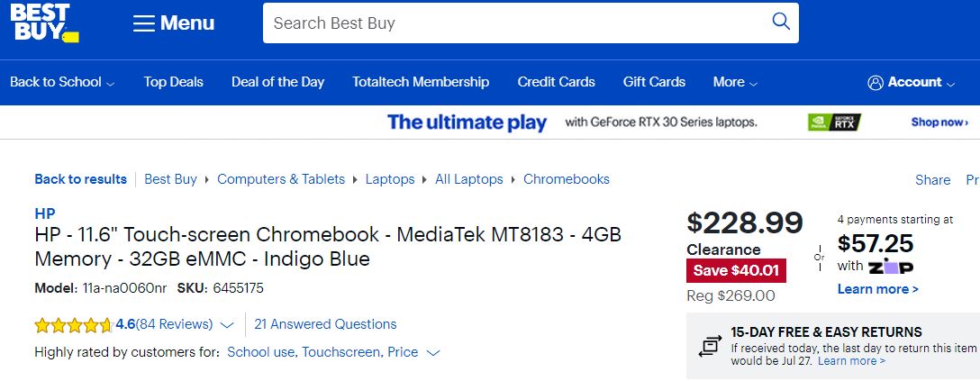Image resolution: width=980 pixels, height=381 pixels.
Task: Click the GeForce RTX badge in banner
Action: (x=834, y=122)
